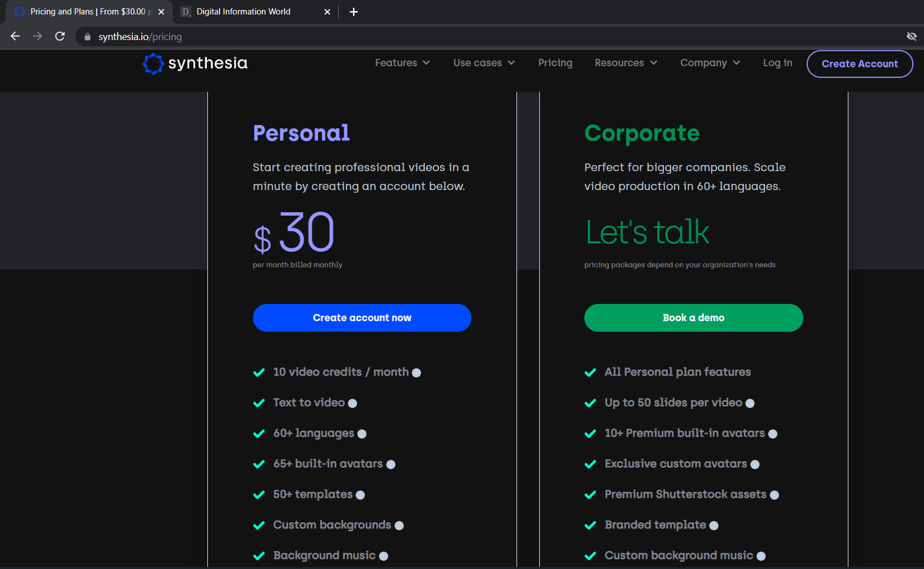Open the Company dropdown menu

click(711, 63)
